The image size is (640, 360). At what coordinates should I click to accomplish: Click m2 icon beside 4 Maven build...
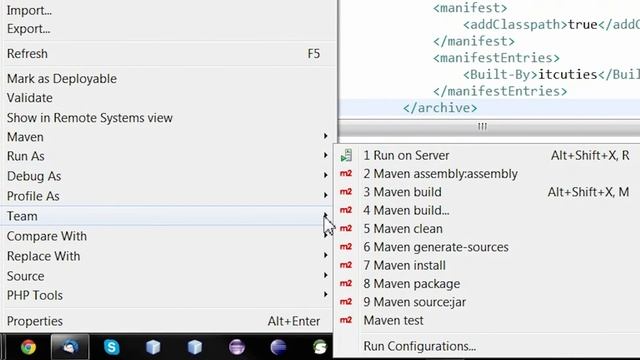coord(346,210)
